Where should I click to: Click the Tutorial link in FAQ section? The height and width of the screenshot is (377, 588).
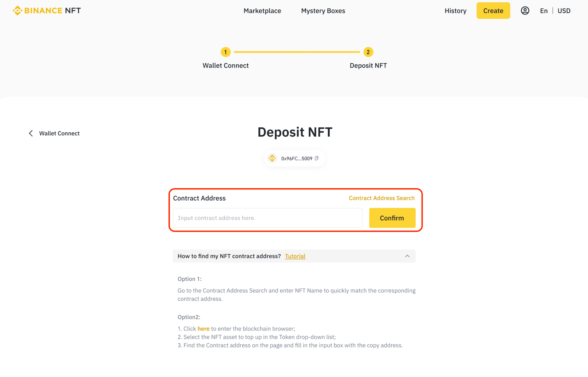[296, 256]
